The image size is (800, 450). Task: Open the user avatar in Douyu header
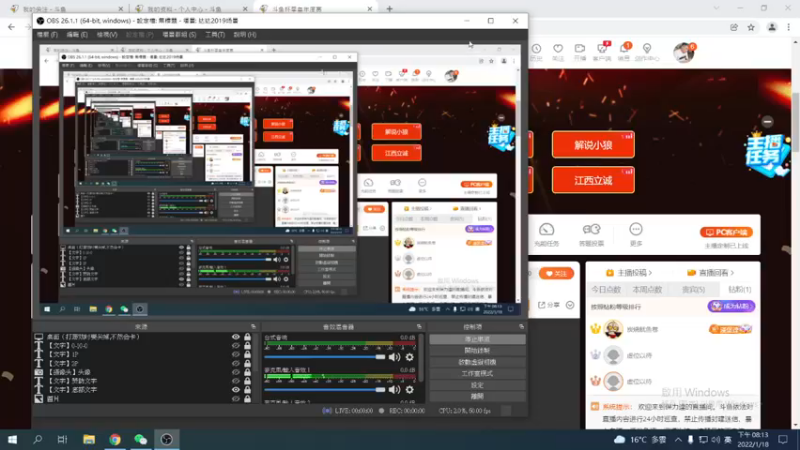[683, 53]
